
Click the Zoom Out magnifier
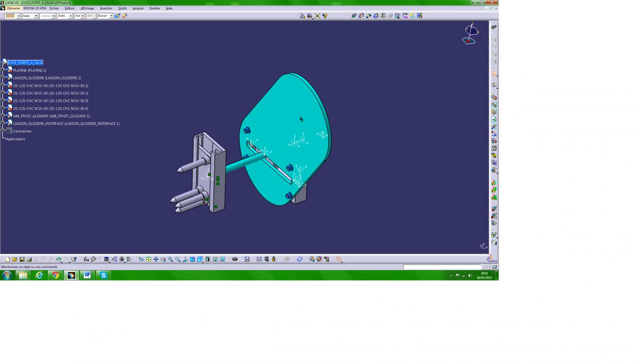(x=178, y=259)
